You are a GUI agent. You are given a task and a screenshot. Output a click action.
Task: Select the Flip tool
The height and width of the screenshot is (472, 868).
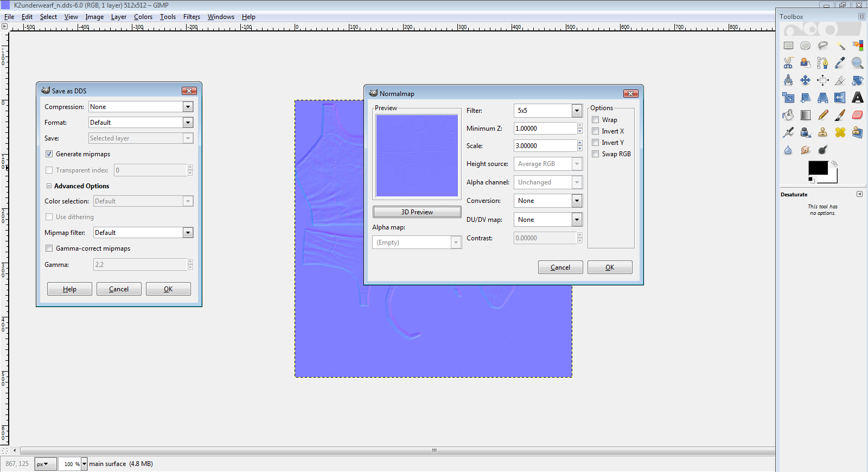click(x=840, y=98)
